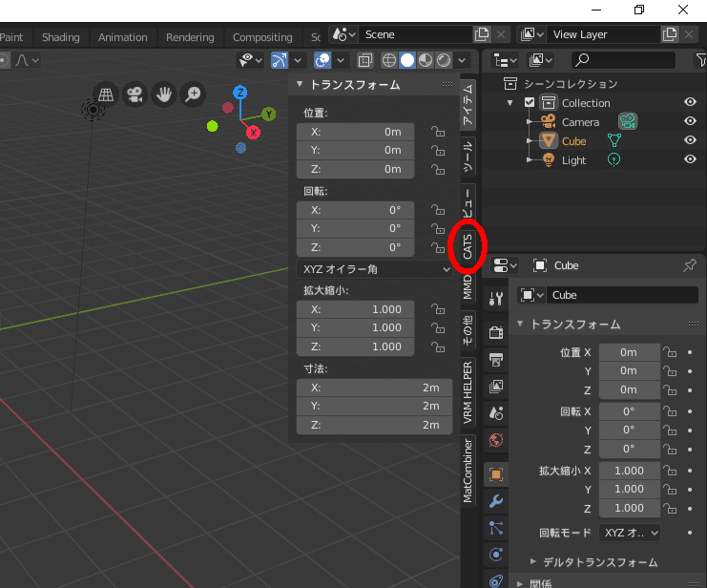Viewport: 707px width, 588px height.
Task: Hide Light with its eye icon
Action: point(690,159)
